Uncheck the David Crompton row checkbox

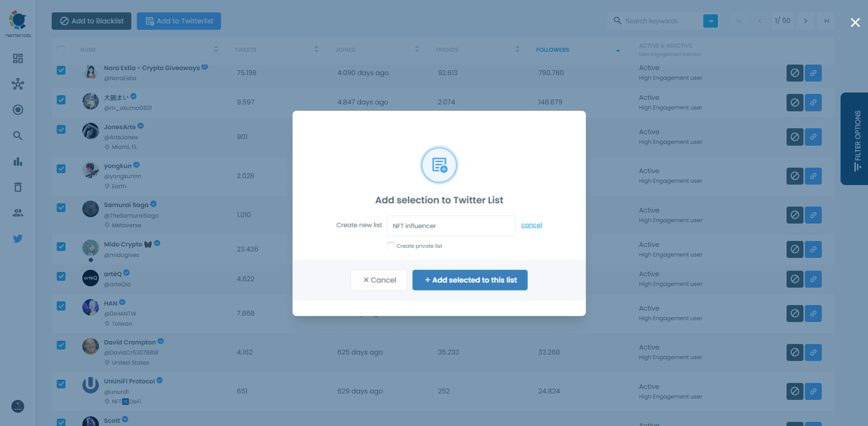(61, 345)
